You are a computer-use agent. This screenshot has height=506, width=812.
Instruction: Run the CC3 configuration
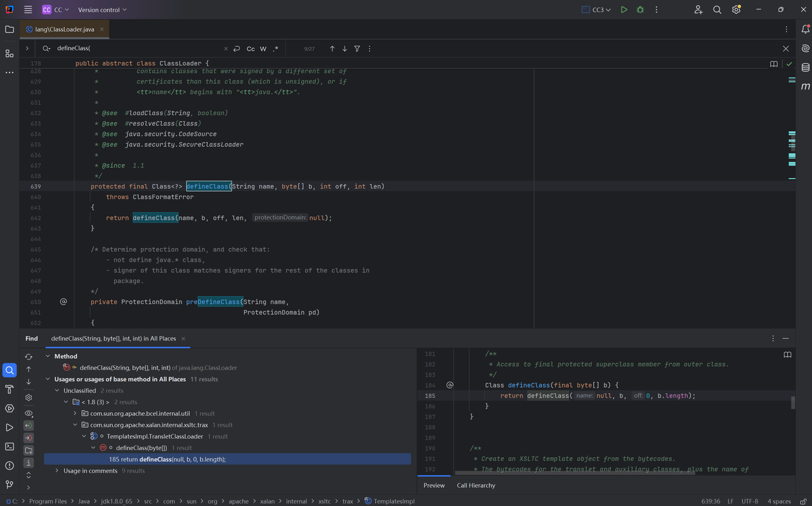624,10
